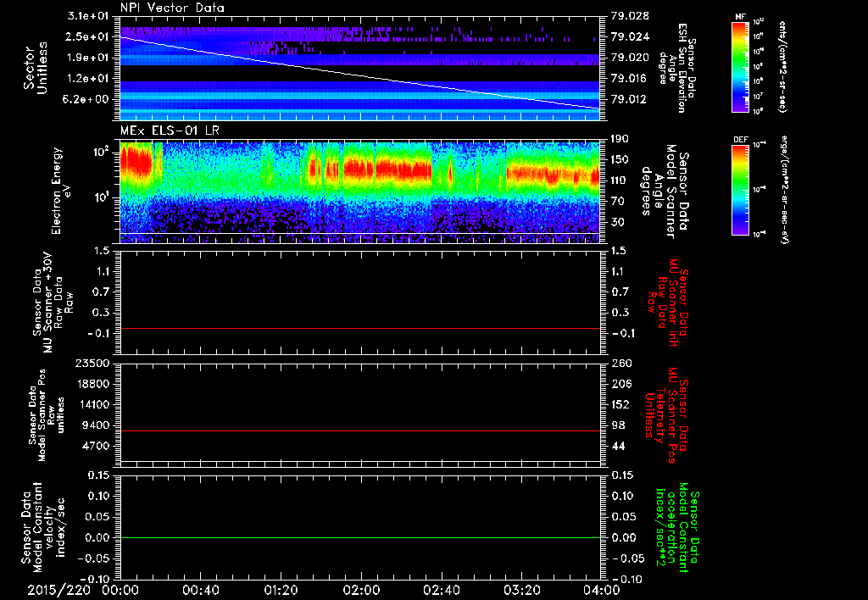The height and width of the screenshot is (600, 868).
Task: Click the green zero line in velocity plot
Action: 360,537
